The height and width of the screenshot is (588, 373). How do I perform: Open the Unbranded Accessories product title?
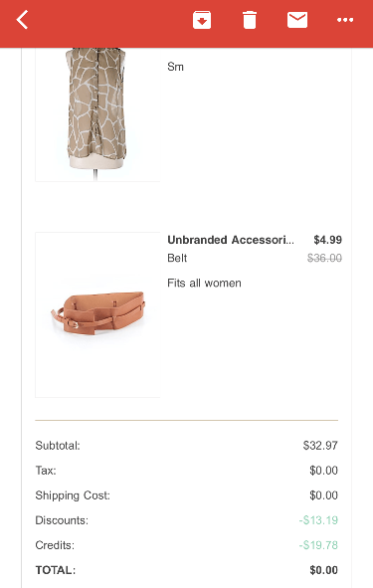click(231, 240)
